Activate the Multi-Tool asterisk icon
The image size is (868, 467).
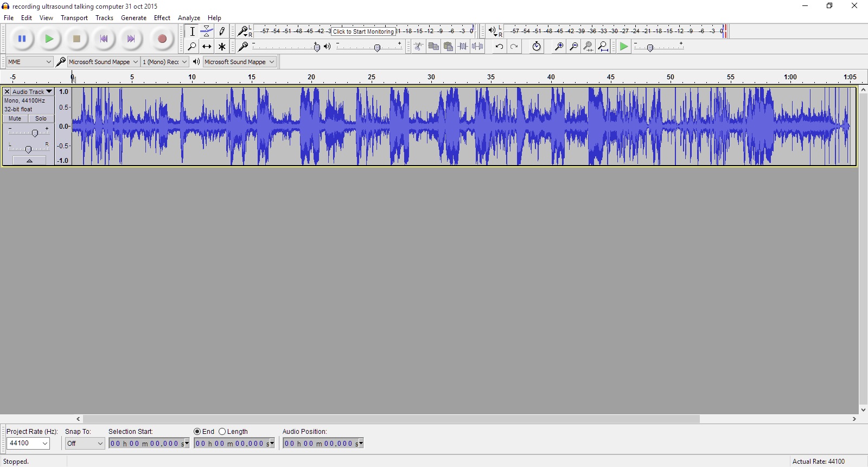(x=222, y=47)
